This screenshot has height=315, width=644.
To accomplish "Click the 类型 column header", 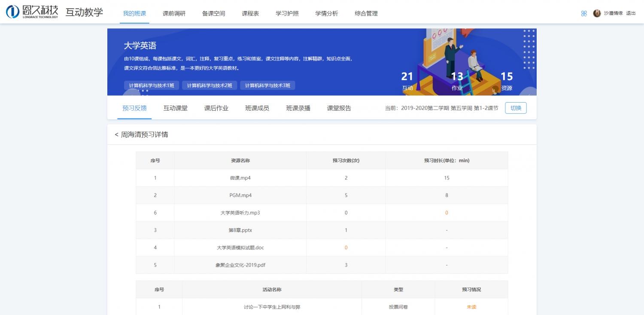I will tap(398, 290).
